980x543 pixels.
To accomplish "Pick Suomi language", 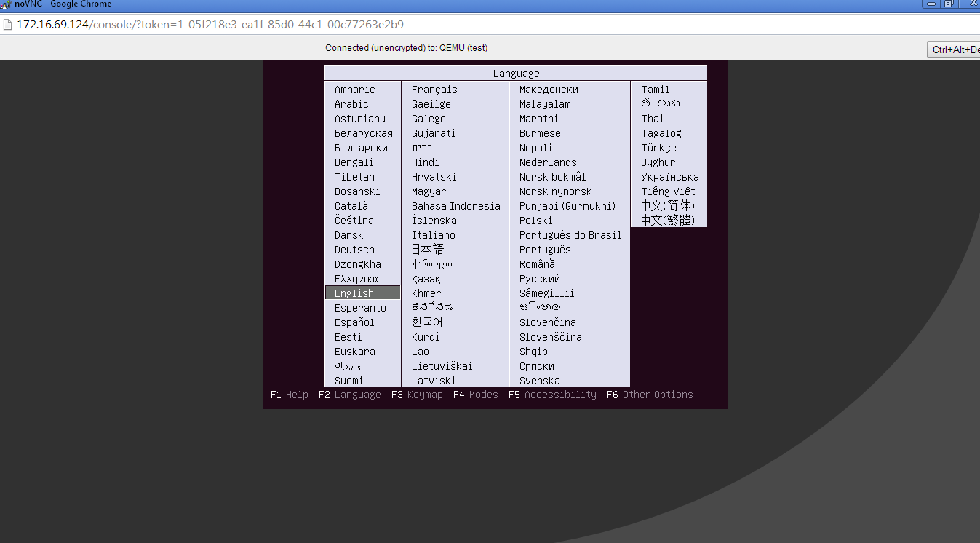I will click(349, 381).
